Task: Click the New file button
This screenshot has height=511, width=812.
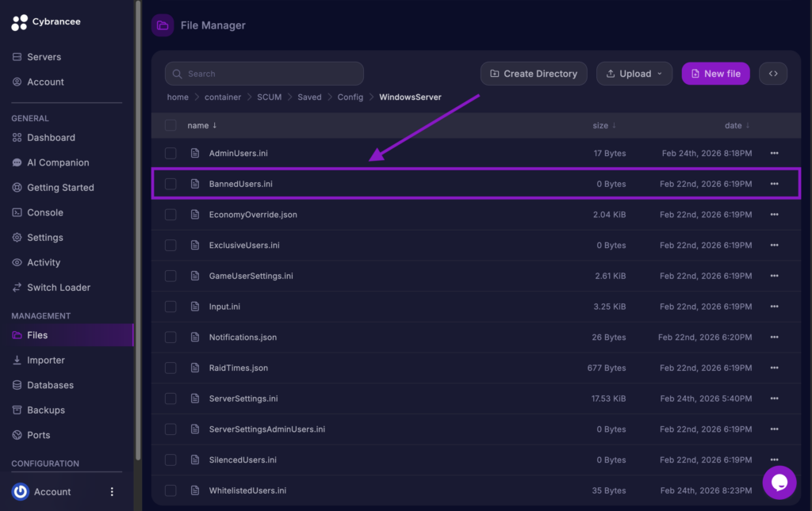Action: coord(715,72)
